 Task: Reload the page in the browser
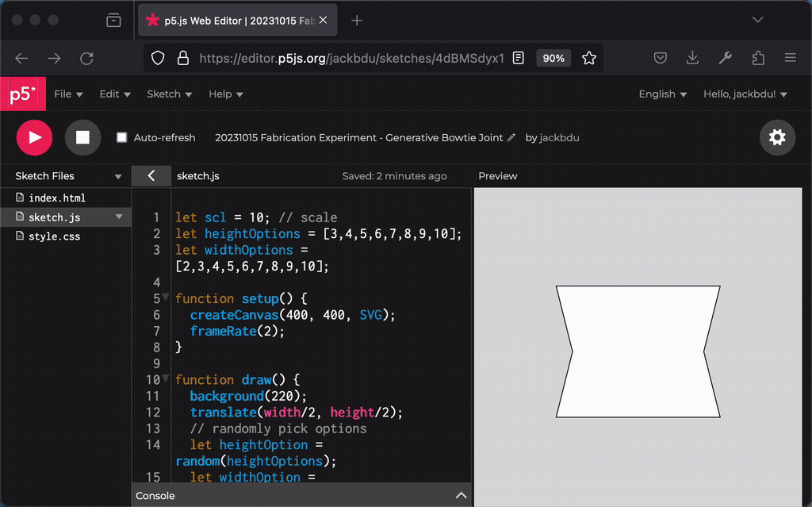pyautogui.click(x=87, y=58)
